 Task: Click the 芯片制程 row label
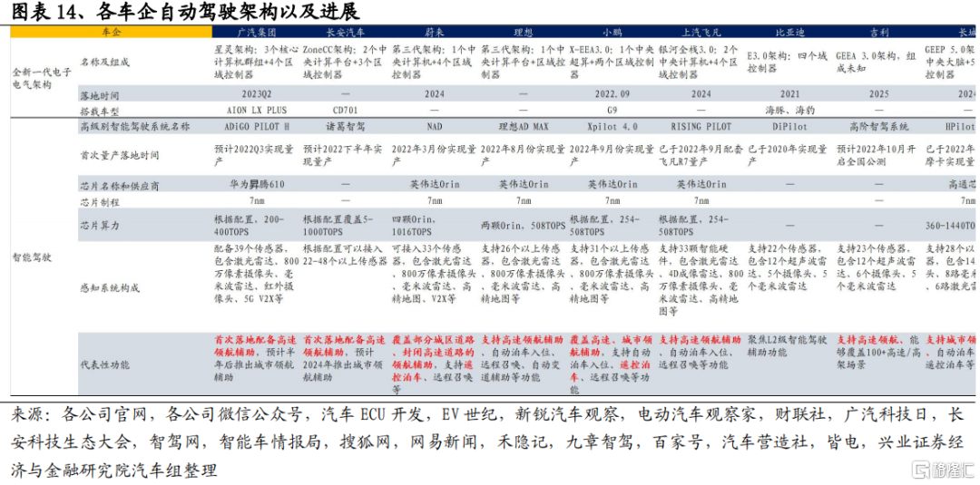[x=99, y=201]
